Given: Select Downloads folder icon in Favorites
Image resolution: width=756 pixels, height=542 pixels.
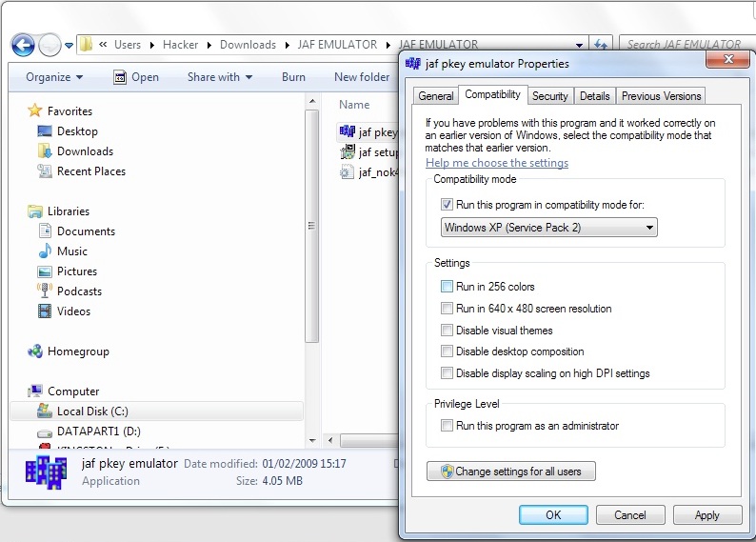Looking at the screenshot, I should click(x=45, y=151).
